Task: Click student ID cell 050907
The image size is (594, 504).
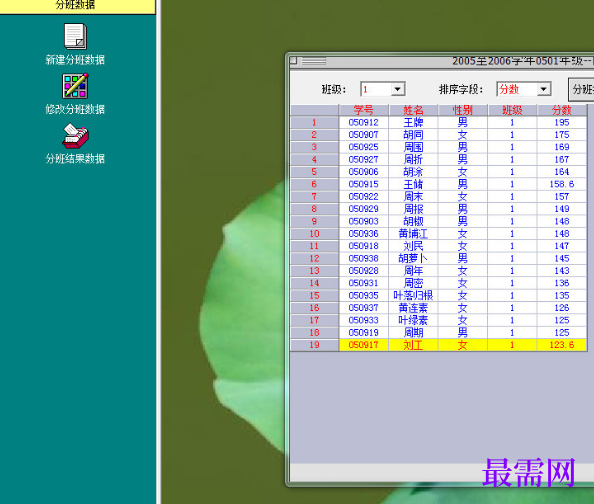Action: (364, 135)
